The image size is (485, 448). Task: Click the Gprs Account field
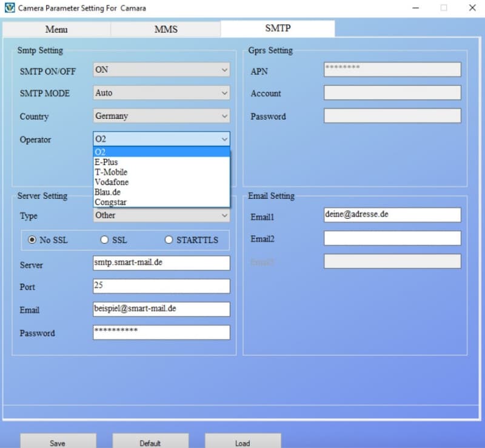392,93
